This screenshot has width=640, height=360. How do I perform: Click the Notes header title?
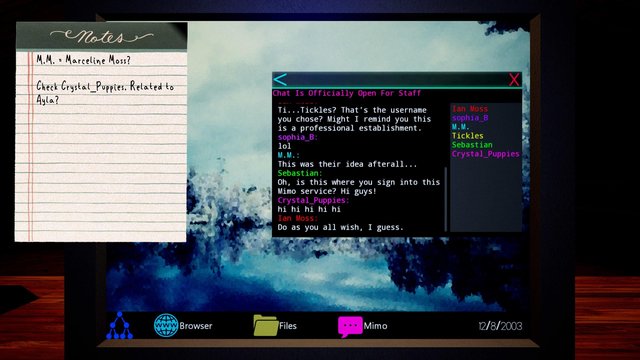tap(102, 37)
